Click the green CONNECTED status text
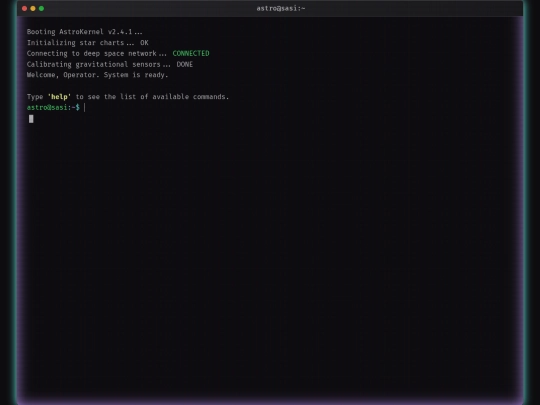Viewport: 540px width, 405px height. click(191, 53)
